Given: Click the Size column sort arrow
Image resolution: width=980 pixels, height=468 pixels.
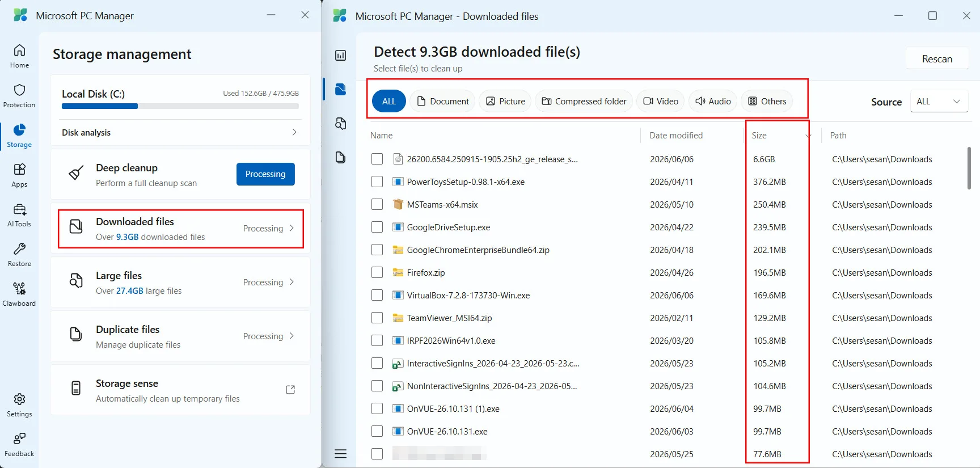Looking at the screenshot, I should pos(808,136).
